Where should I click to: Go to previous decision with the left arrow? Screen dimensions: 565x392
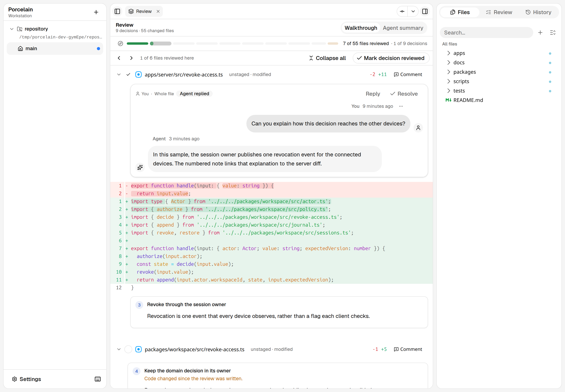tap(119, 58)
